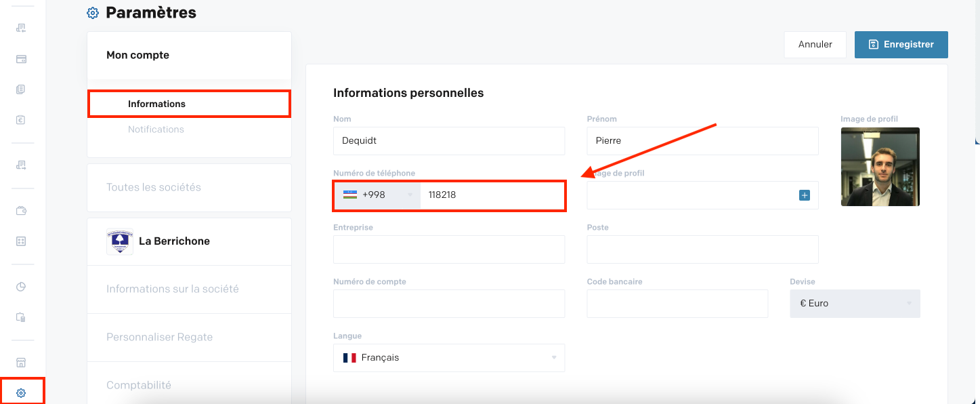Open the Notifications menu item

tap(156, 129)
